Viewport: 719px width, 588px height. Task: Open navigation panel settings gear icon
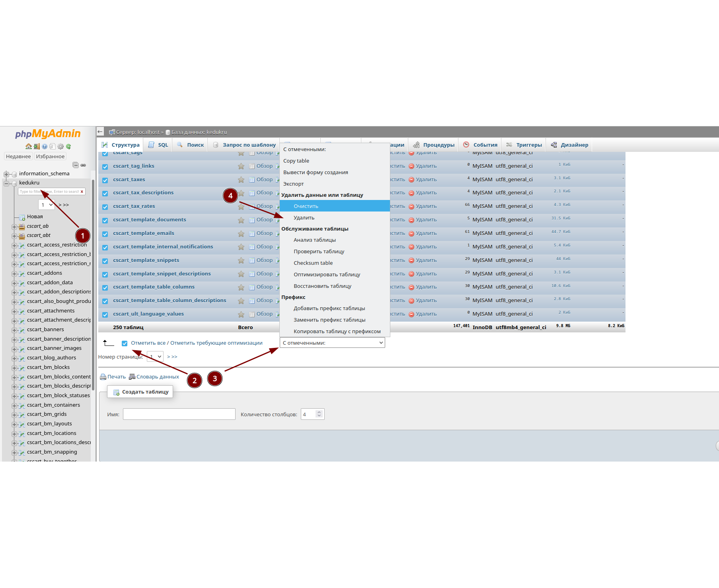60,146
